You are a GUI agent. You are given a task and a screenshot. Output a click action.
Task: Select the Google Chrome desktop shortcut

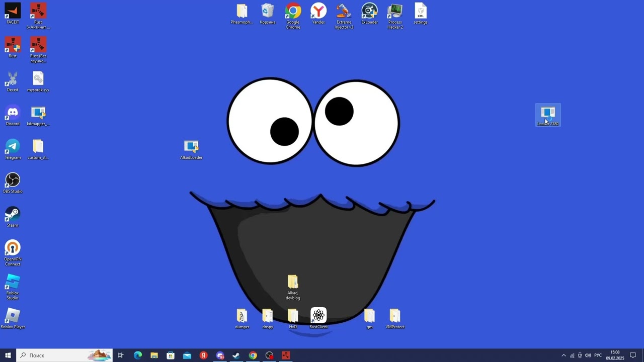pyautogui.click(x=293, y=16)
